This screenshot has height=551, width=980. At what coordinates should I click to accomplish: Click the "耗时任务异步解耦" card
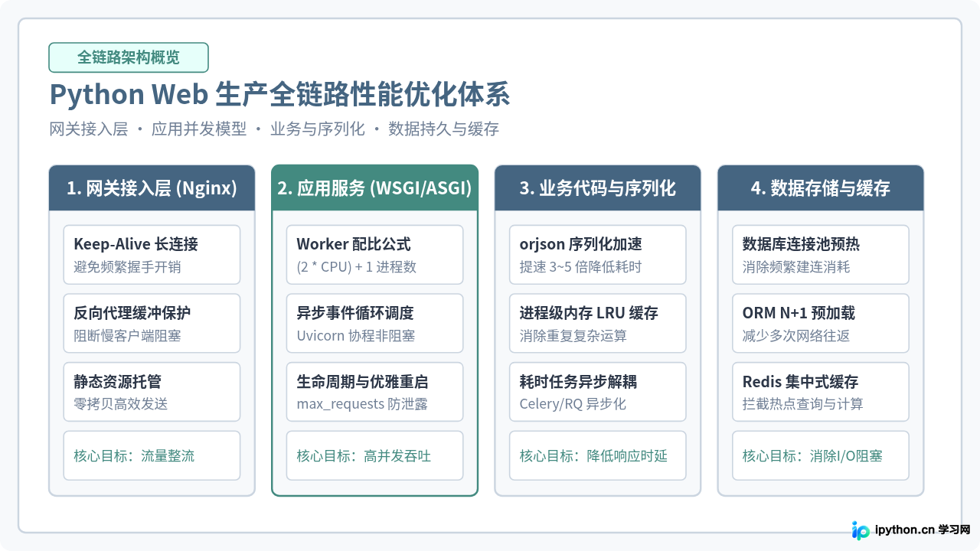pyautogui.click(x=598, y=392)
